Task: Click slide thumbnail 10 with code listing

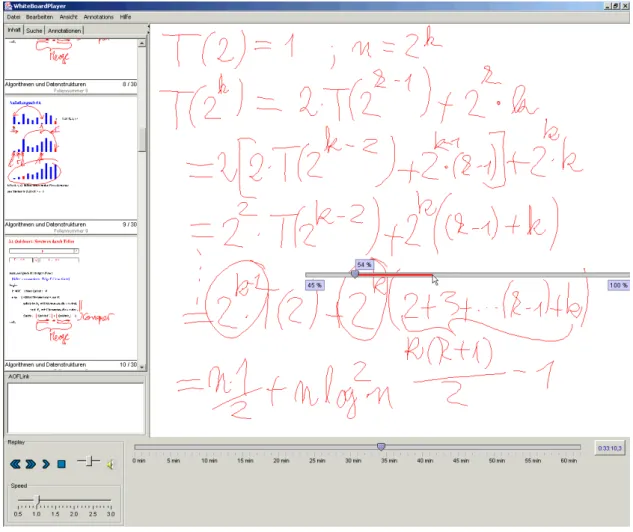Action: point(71,299)
